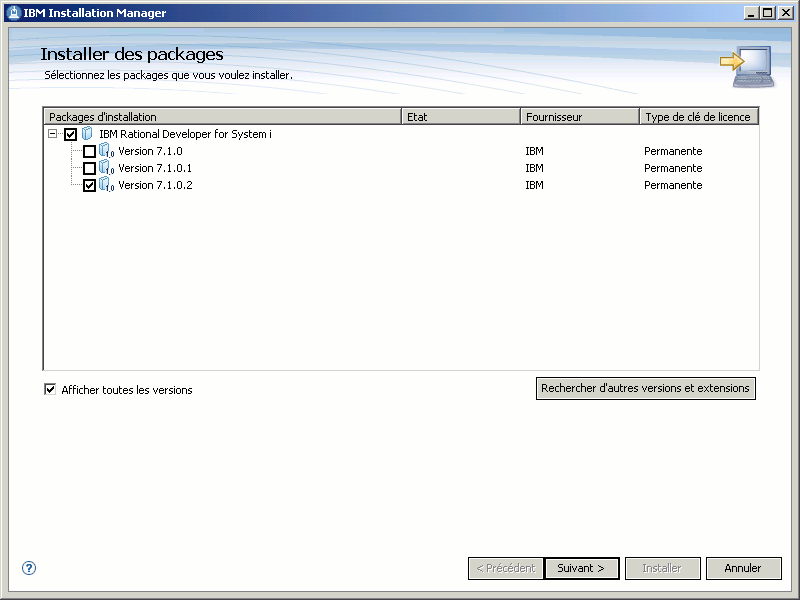Minimize the IBM Installation Manager window
Image resolution: width=800 pixels, height=600 pixels.
point(751,13)
